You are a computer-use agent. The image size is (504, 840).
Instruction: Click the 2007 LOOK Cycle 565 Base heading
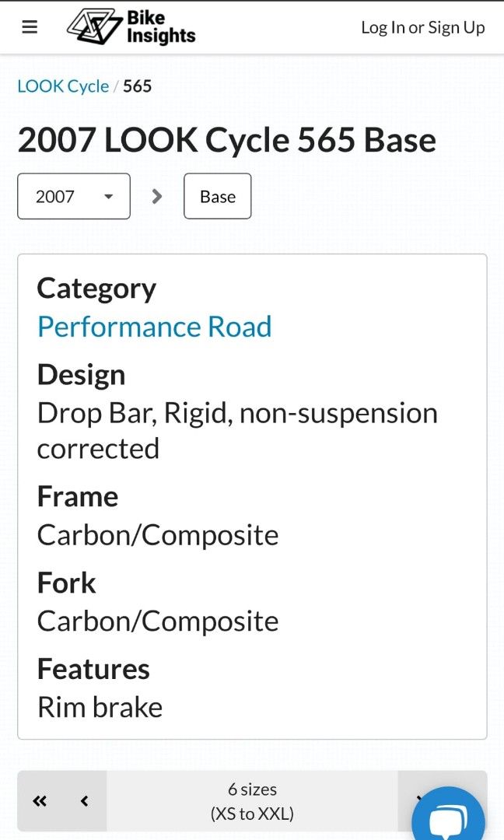[x=227, y=140]
